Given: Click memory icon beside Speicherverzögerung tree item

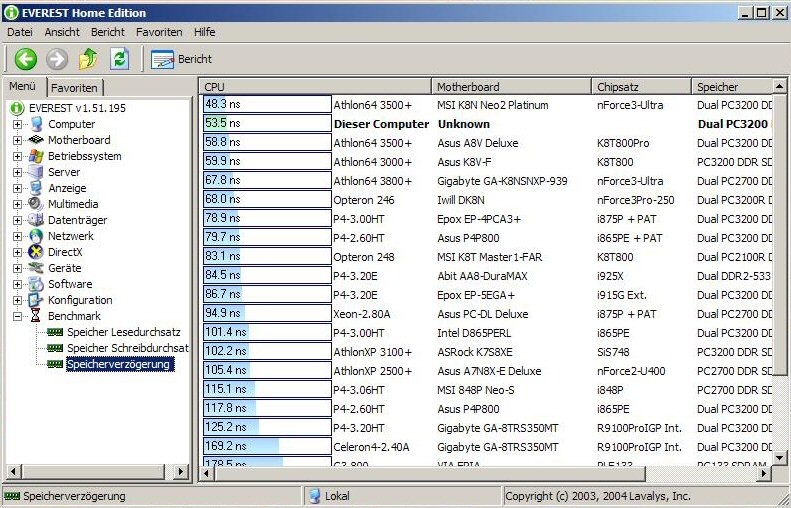Looking at the screenshot, I should (55, 364).
